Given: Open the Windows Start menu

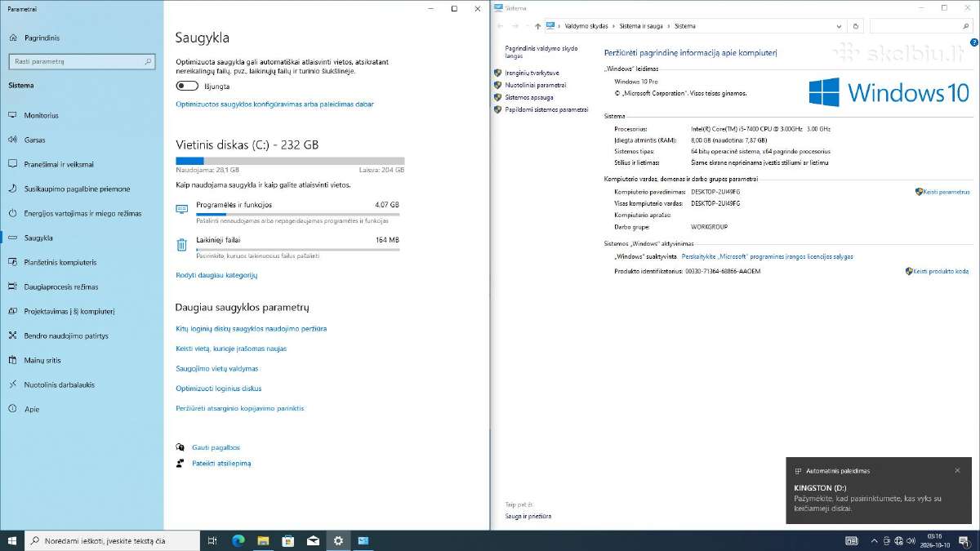Looking at the screenshot, I should (x=12, y=540).
